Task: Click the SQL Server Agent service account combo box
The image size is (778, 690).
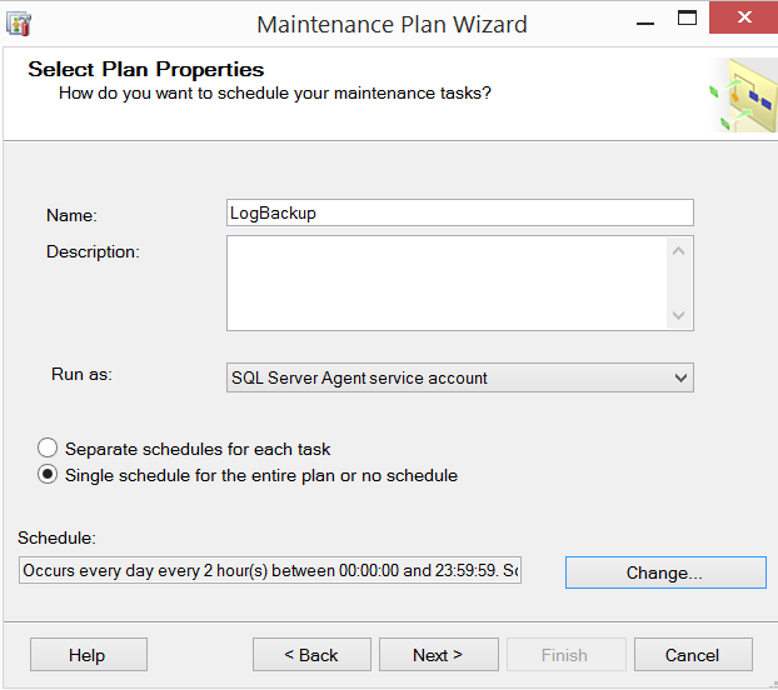Action: [460, 378]
